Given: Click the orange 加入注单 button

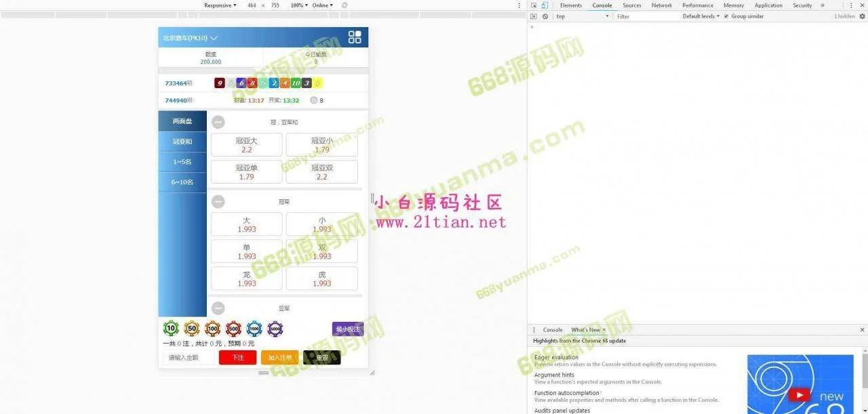Looking at the screenshot, I should pos(279,358).
